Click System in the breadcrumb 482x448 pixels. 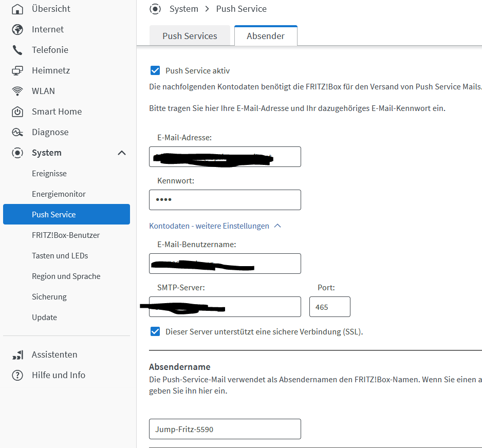click(184, 9)
